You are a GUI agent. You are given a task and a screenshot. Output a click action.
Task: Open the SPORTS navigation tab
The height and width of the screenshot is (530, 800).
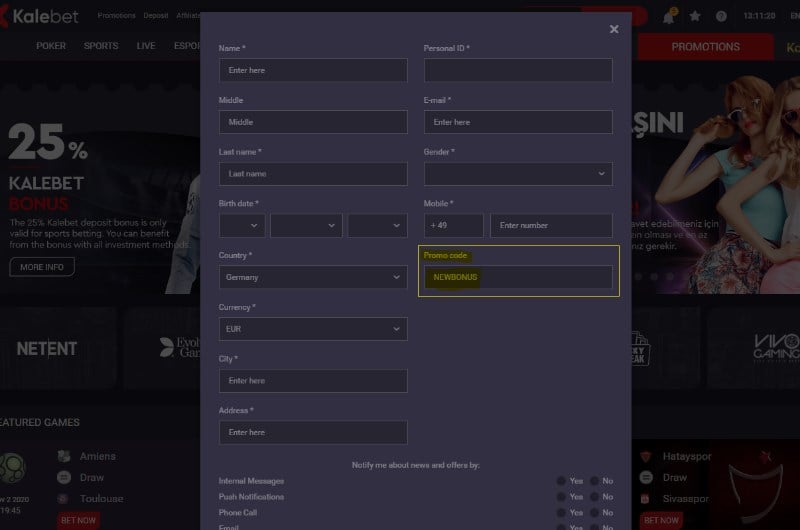(101, 46)
